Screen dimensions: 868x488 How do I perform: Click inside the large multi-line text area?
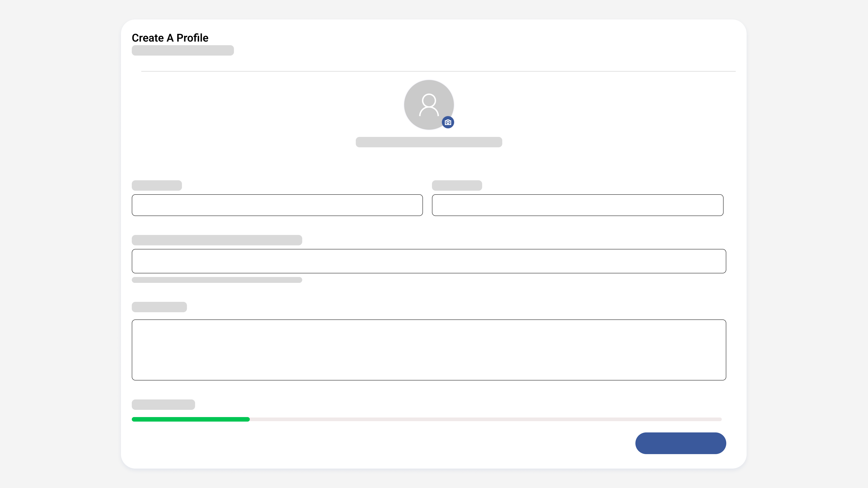[x=429, y=350]
